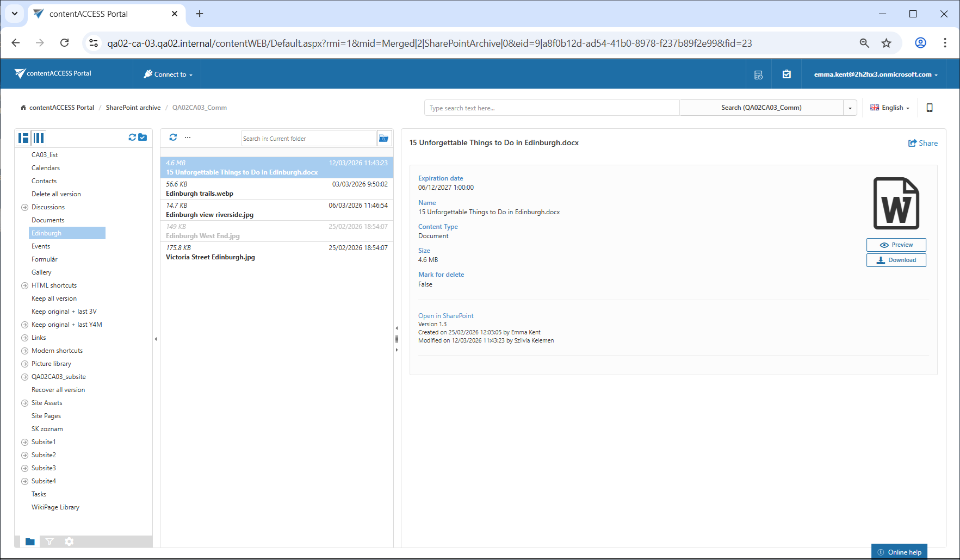
Task: Switch to the tree-and-preview layout view
Action: pos(23,138)
